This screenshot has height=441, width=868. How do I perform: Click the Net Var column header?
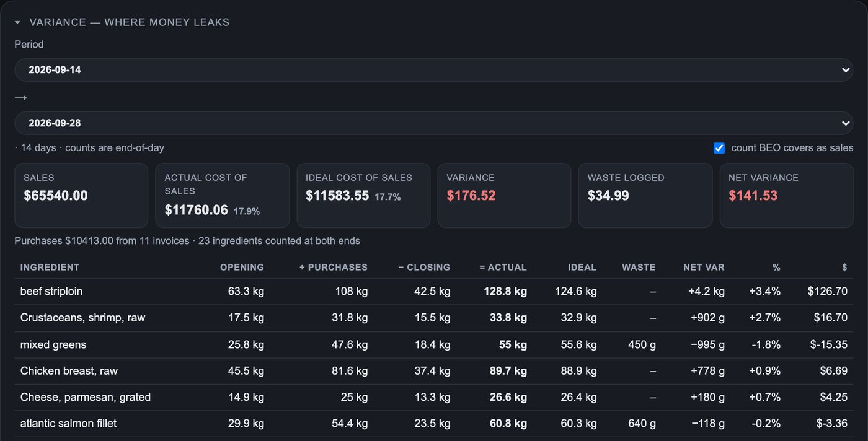tap(704, 268)
